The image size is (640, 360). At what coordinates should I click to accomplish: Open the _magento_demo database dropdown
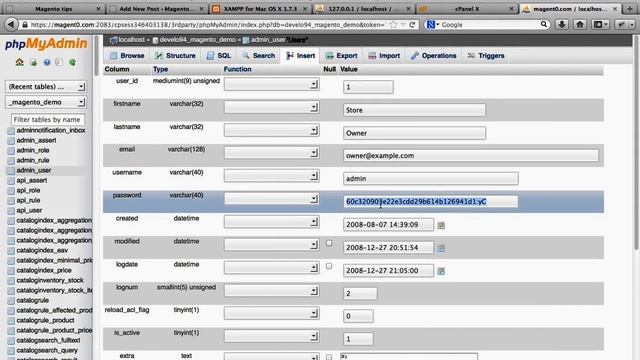[46, 102]
